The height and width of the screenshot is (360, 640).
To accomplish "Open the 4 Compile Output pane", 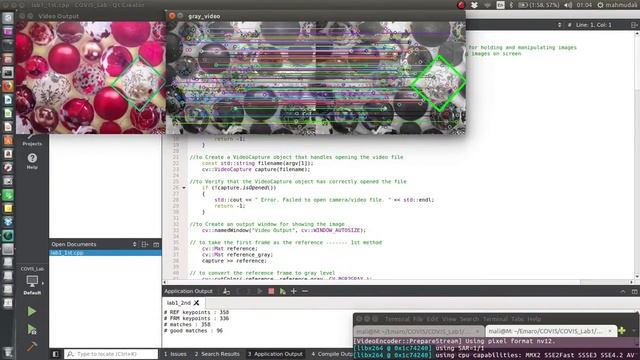I will tap(332, 354).
